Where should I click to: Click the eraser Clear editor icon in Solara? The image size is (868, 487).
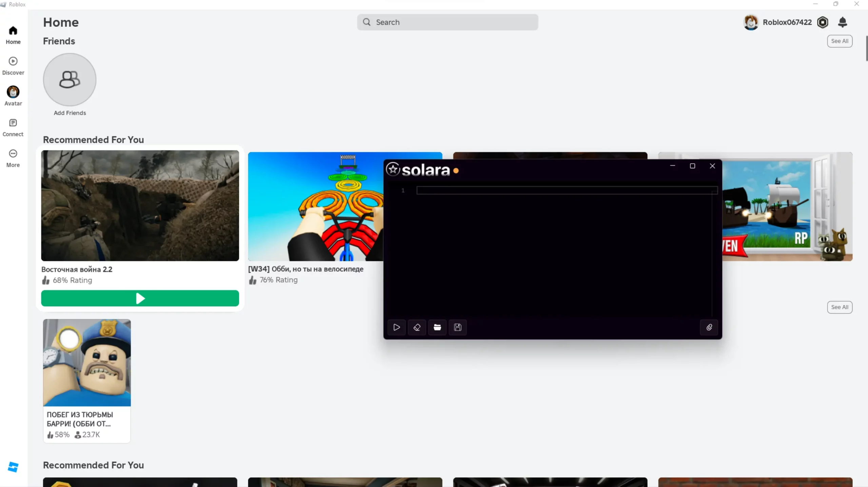(x=417, y=327)
